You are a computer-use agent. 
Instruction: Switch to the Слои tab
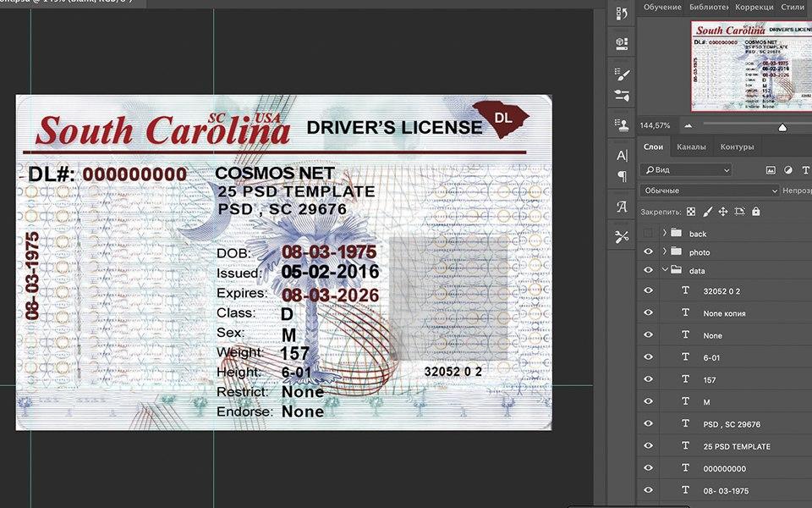(x=654, y=147)
